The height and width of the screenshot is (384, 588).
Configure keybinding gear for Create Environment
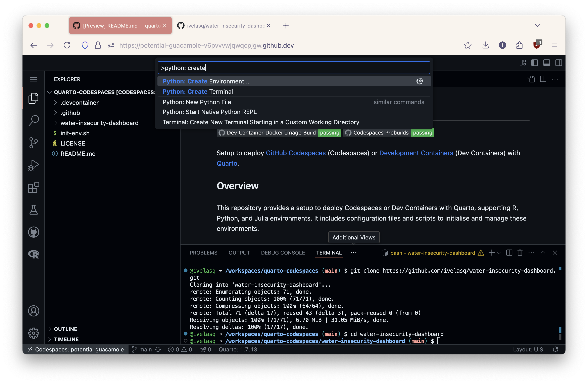pyautogui.click(x=420, y=81)
